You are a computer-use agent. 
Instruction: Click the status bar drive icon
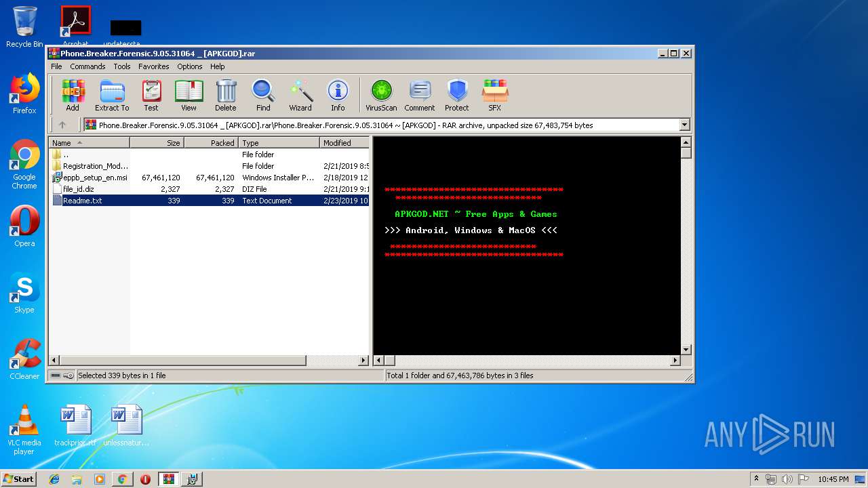56,375
